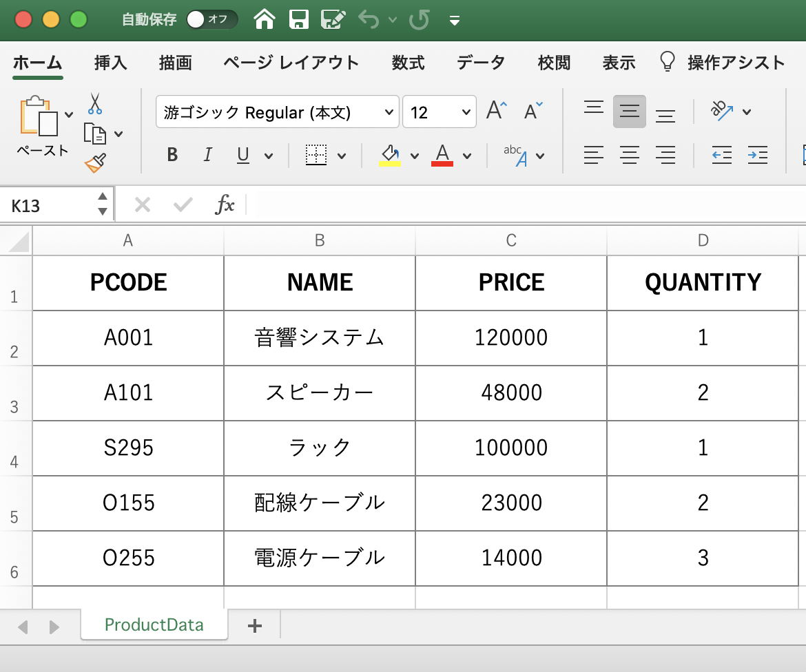The width and height of the screenshot is (806, 672).
Task: Redo with the circular arrow icon
Action: point(420,19)
